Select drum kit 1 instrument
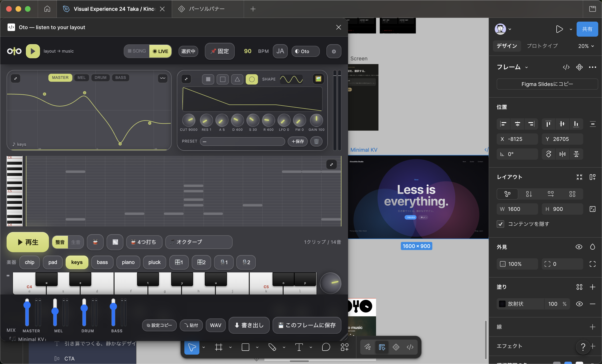This screenshot has width=602, height=364. pyautogui.click(x=179, y=262)
